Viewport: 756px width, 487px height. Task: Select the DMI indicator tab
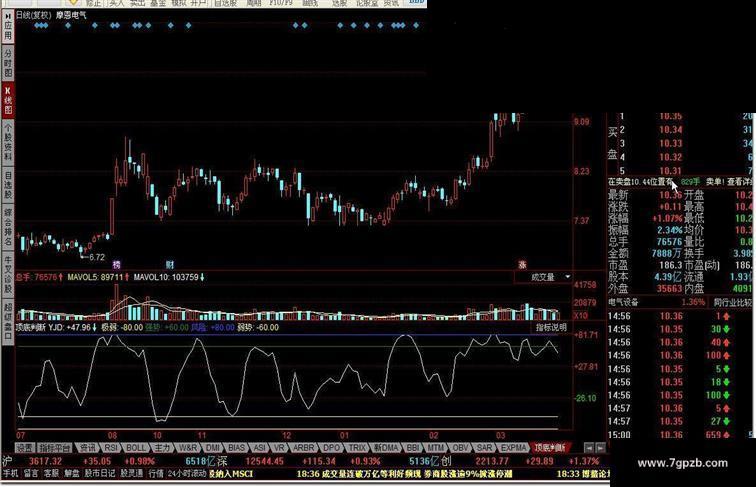(213, 448)
